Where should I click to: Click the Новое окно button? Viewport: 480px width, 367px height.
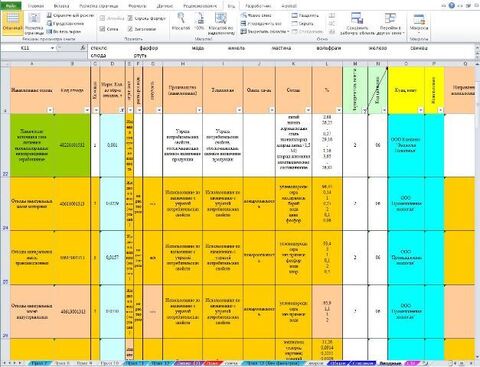pyautogui.click(x=256, y=15)
